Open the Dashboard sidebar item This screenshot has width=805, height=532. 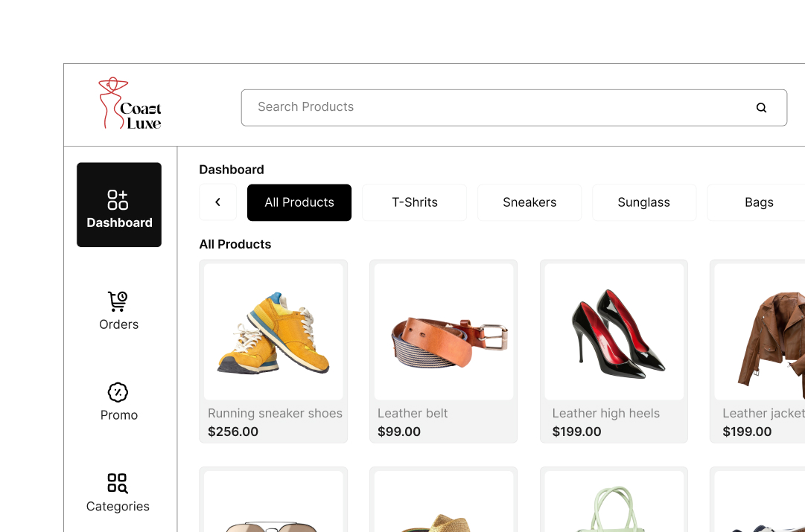click(x=119, y=205)
